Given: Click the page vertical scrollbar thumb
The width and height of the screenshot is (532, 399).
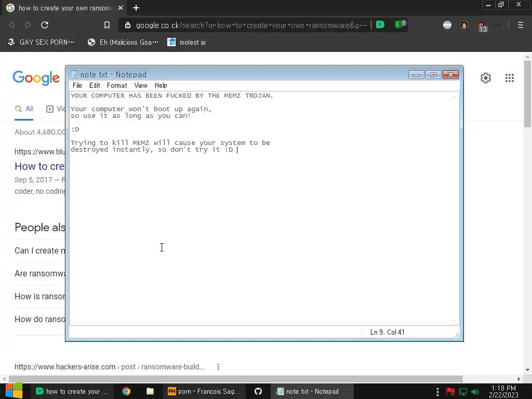Looking at the screenshot, I should click(527, 94).
